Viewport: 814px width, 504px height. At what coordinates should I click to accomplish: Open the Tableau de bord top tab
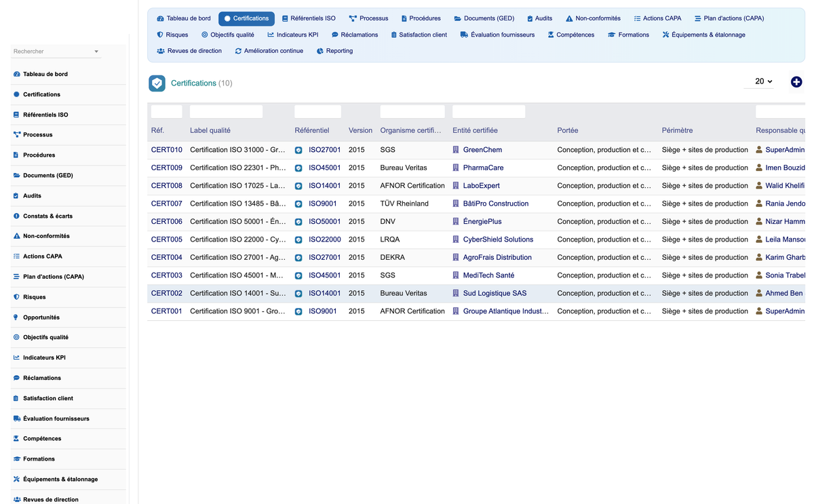pyautogui.click(x=183, y=18)
